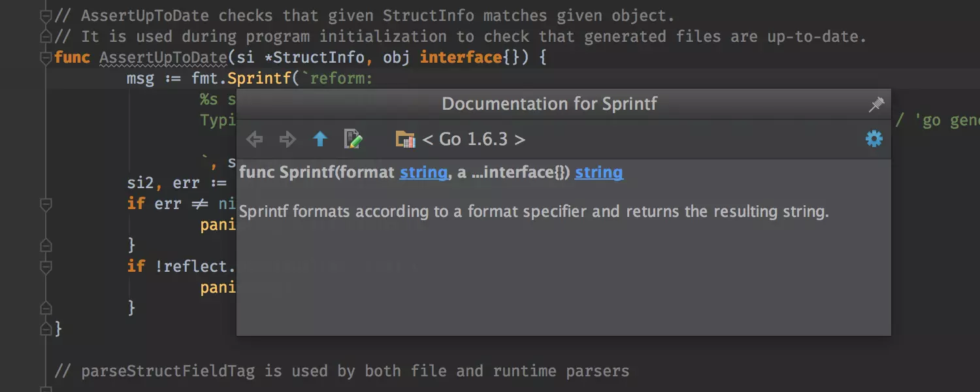Click the Edit Source pencil icon
The height and width of the screenshot is (392, 980).
point(353,139)
